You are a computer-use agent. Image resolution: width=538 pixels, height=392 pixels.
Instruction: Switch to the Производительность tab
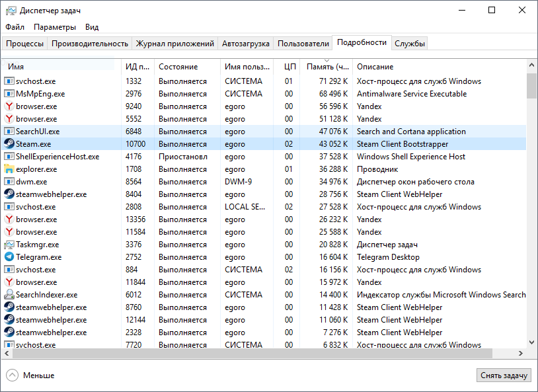point(90,44)
